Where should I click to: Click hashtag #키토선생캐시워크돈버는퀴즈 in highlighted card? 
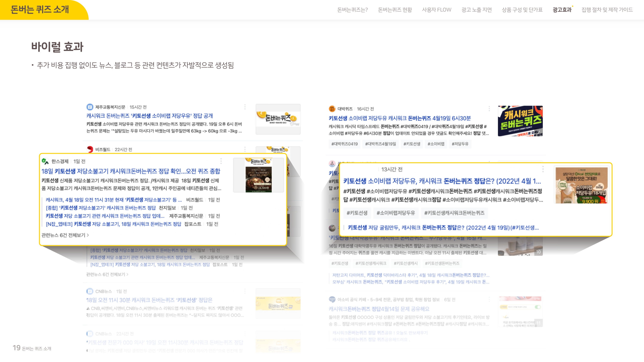point(454,213)
